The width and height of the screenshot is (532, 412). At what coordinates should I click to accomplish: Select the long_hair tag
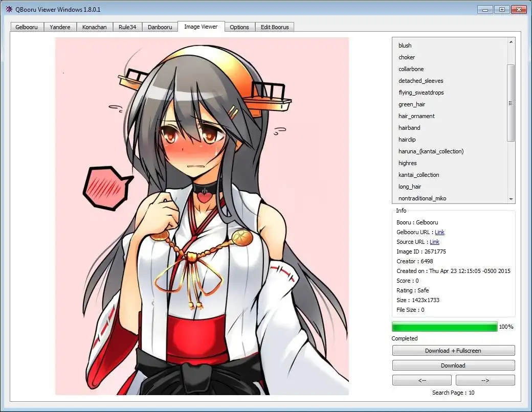pyautogui.click(x=410, y=187)
